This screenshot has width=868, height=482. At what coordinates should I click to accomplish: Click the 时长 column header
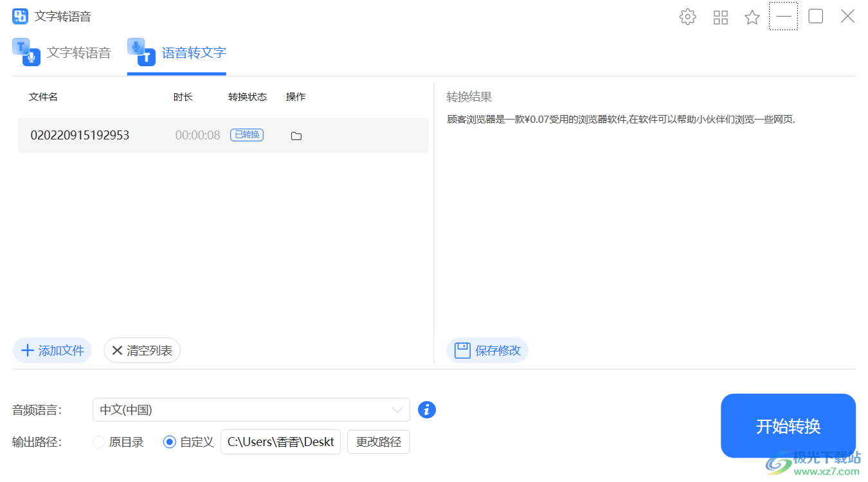coord(183,97)
